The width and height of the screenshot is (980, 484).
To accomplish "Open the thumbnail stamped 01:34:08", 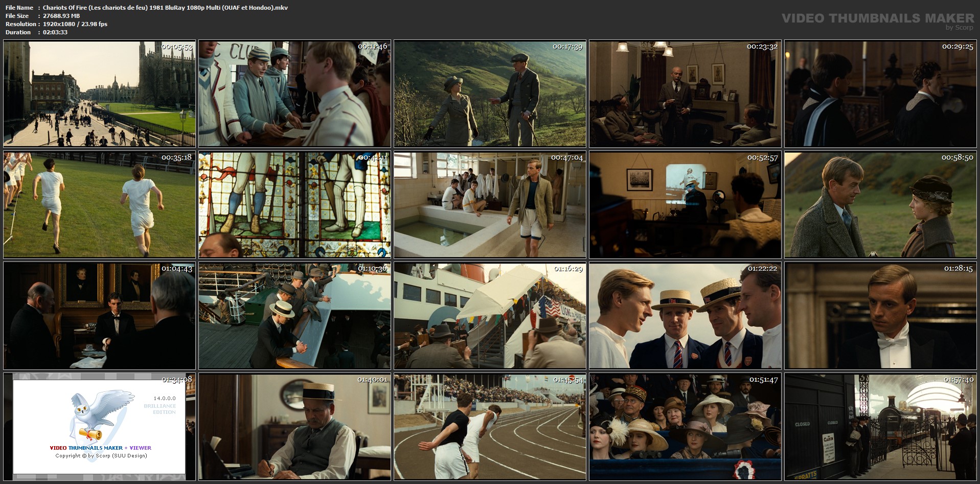I will pos(100,427).
